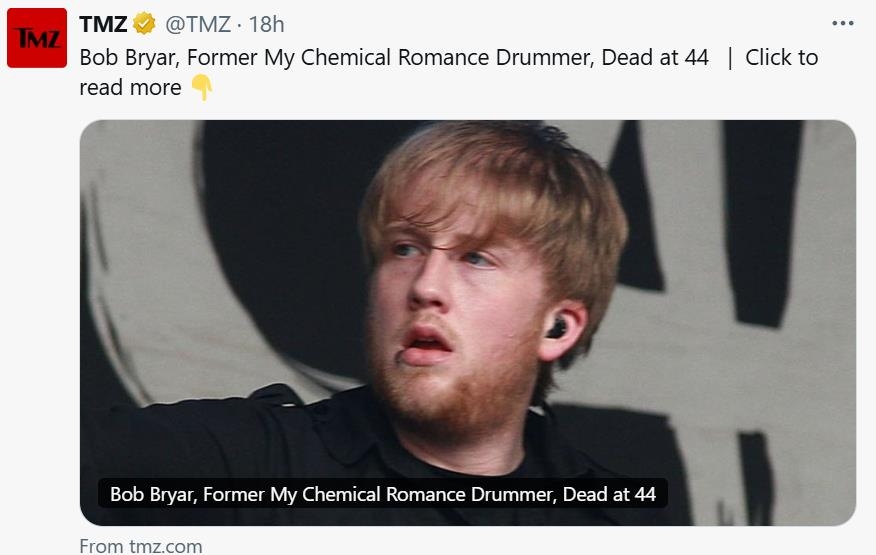Click the words "read more" on second line
Screen dimensions: 876x555
[x=130, y=88]
